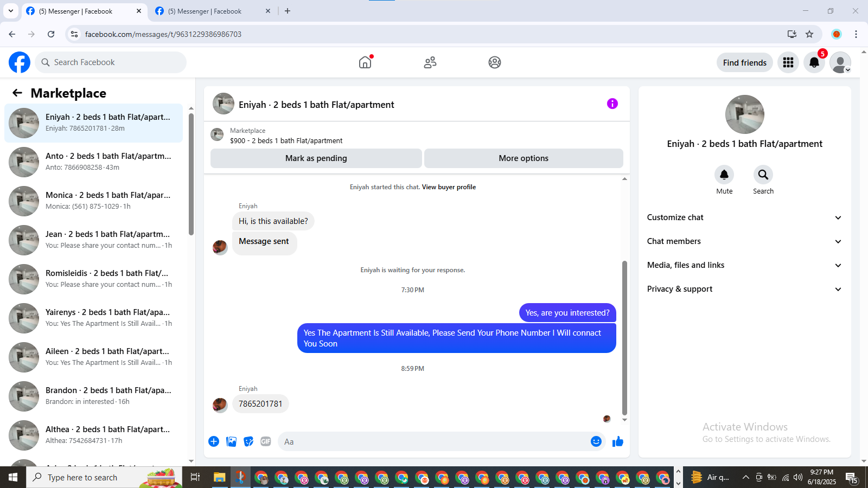Screen dimensions: 868x488
Task: Open conversation information purple icon
Action: click(x=612, y=104)
